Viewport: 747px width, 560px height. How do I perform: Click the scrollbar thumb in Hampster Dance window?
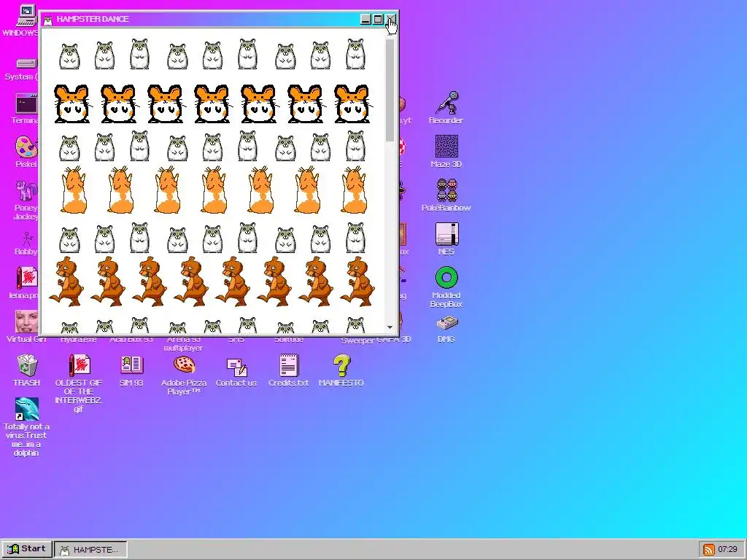pos(390,90)
